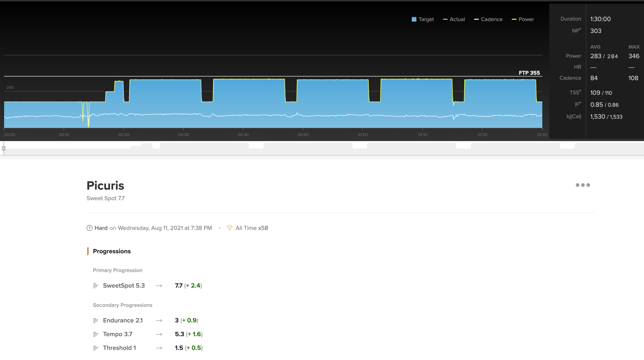The height and width of the screenshot is (360, 644).
Task: Select the Progressions section heading
Action: point(112,251)
